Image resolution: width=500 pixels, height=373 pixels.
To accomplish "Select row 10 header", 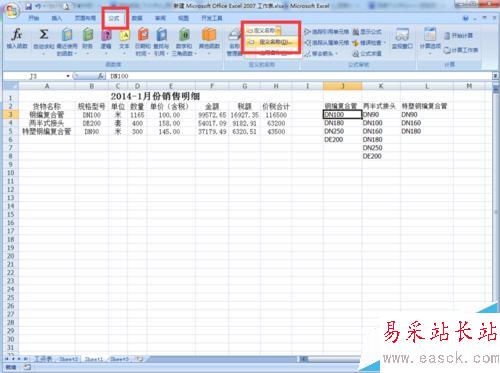I will tap(10, 173).
